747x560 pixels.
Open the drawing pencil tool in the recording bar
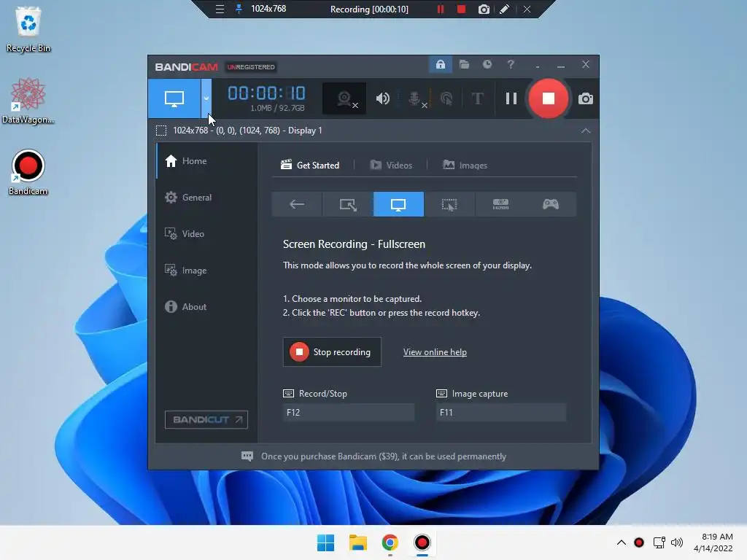(505, 9)
